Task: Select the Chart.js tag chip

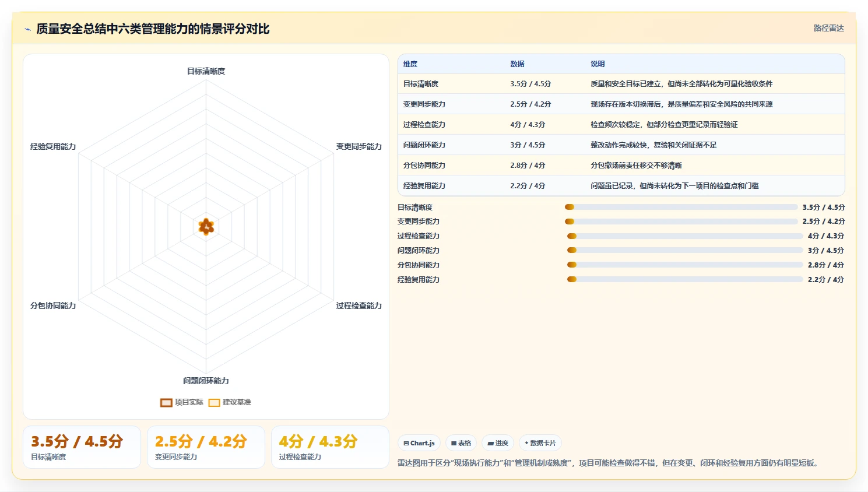Action: point(419,443)
